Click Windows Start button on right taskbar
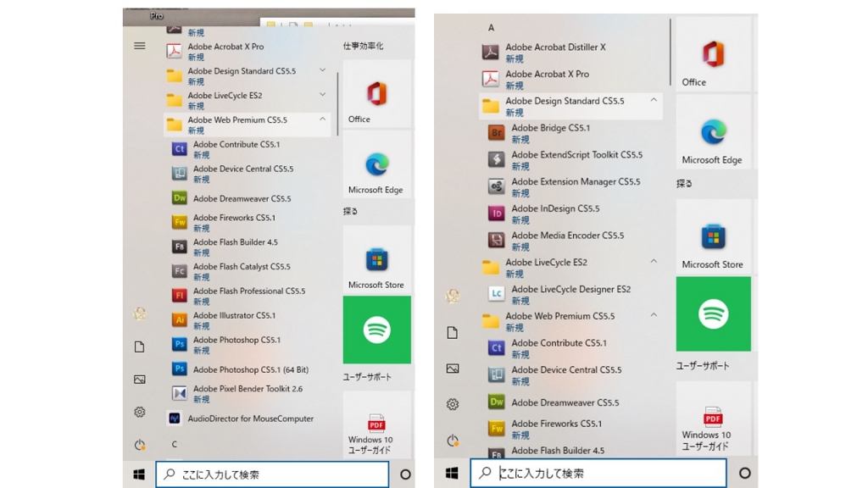This screenshot has width=868, height=488. pos(452,473)
